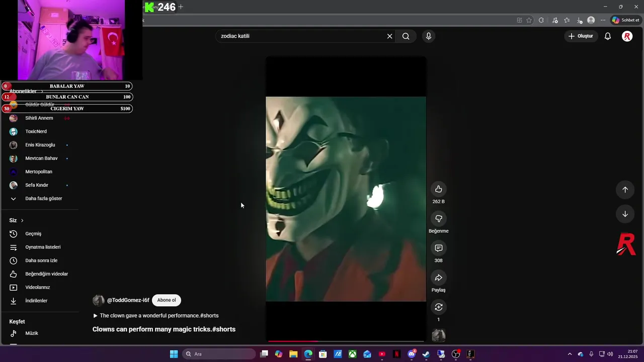The width and height of the screenshot is (644, 362).
Task: Click the Short's clown video frame
Action: [x=346, y=199]
